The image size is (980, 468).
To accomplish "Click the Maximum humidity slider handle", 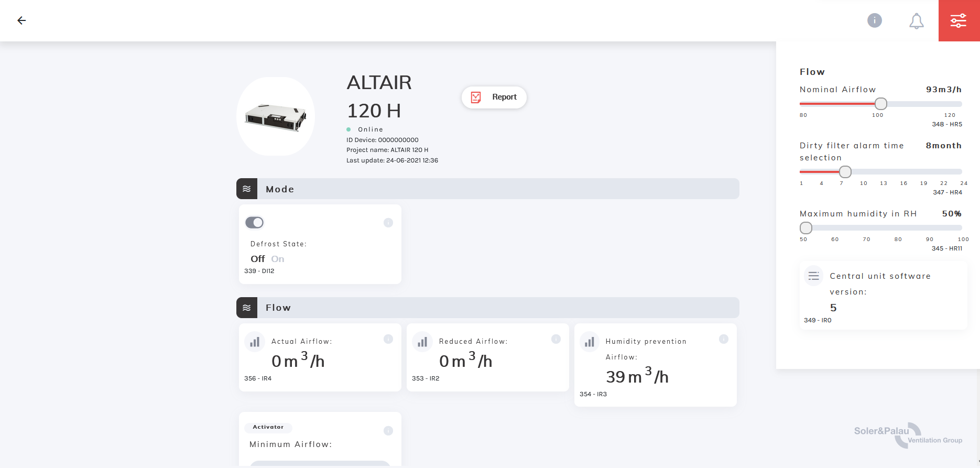I will tap(806, 228).
